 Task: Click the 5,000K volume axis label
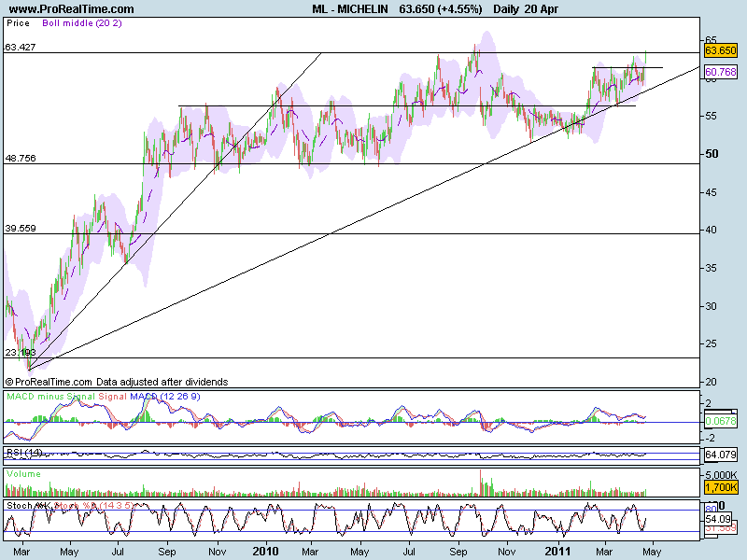coord(721,475)
